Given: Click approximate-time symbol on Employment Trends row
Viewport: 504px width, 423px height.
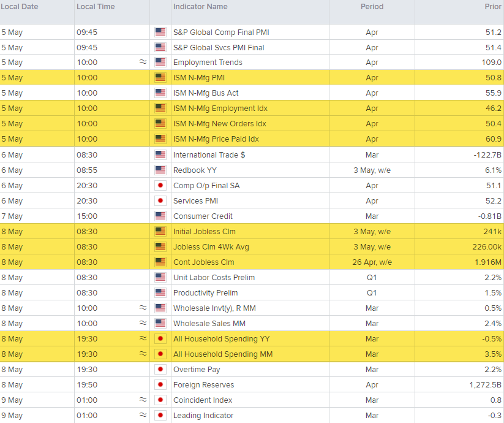Looking at the screenshot, I should [143, 63].
